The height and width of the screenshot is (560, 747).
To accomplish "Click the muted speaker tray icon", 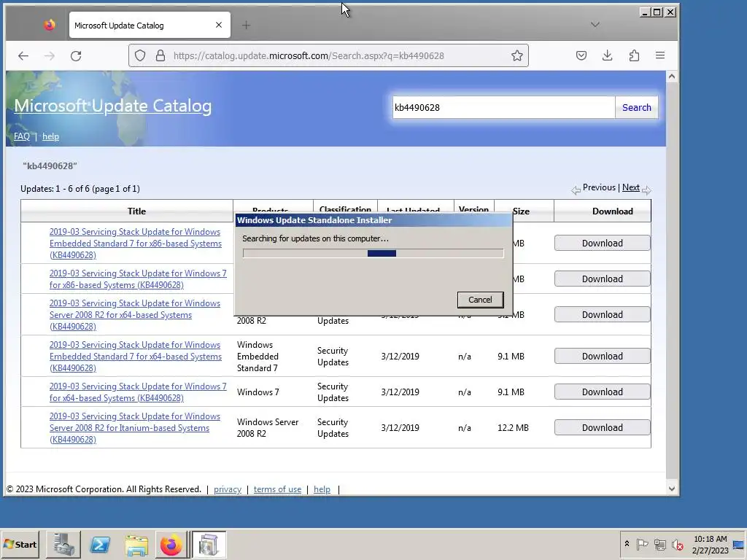I will (677, 544).
